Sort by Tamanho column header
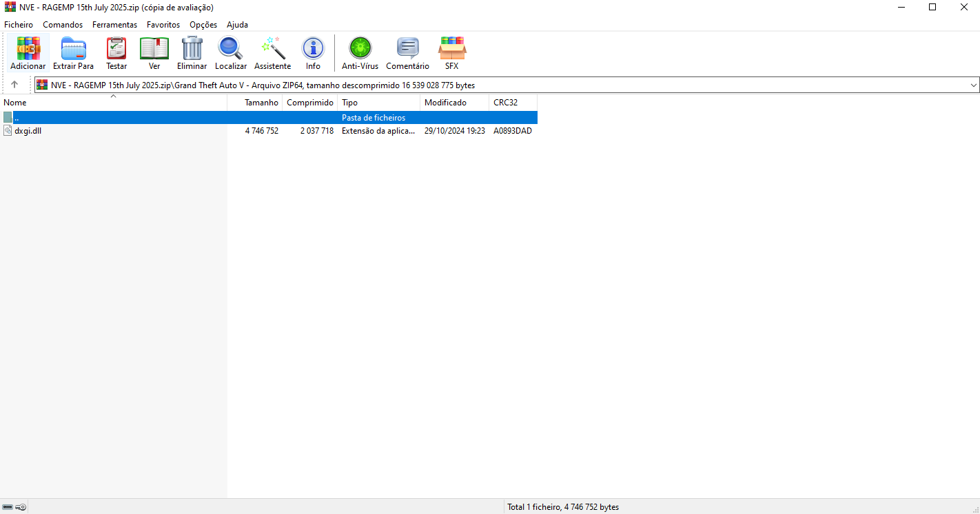Image resolution: width=980 pixels, height=514 pixels. pos(255,102)
